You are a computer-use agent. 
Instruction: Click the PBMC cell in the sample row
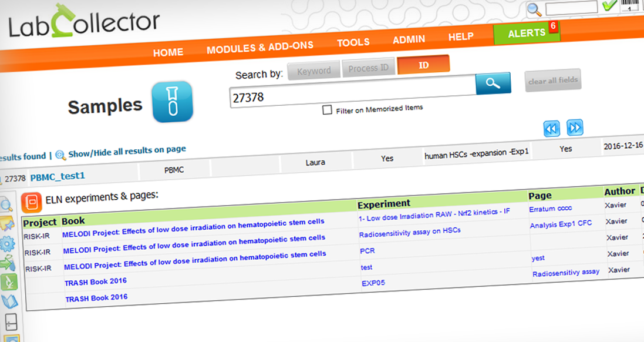point(174,170)
